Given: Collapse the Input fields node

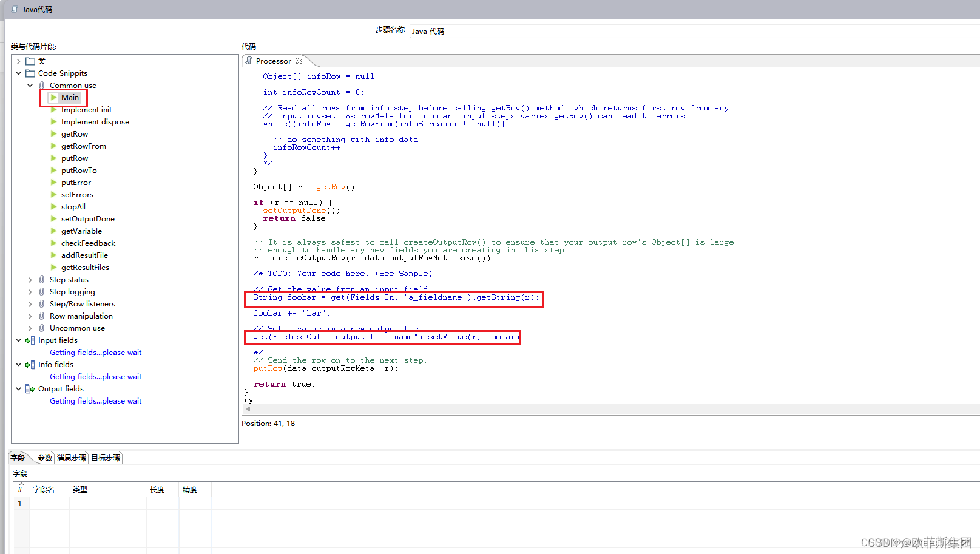Looking at the screenshot, I should [19, 340].
